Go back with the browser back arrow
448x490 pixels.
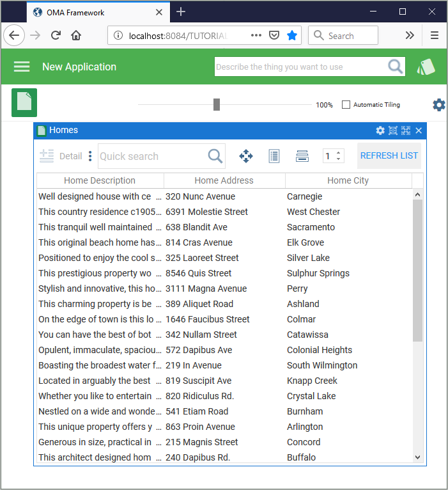pos(14,35)
